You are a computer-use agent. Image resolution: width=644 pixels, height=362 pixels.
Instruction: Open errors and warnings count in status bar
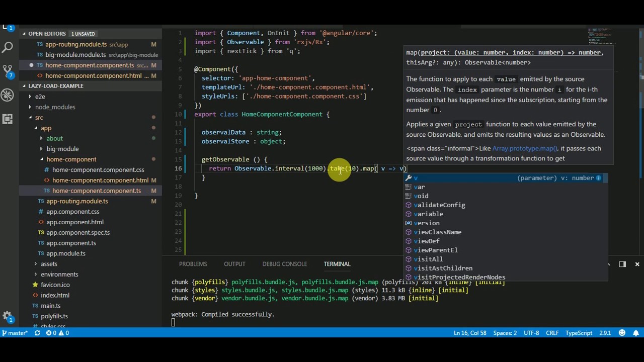[57, 333]
